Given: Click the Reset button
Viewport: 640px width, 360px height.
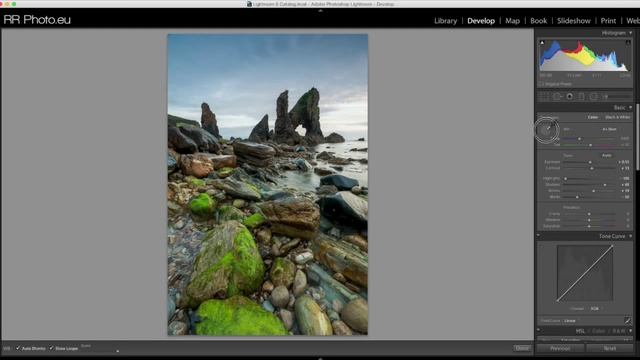Looking at the screenshot, I should point(610,348).
